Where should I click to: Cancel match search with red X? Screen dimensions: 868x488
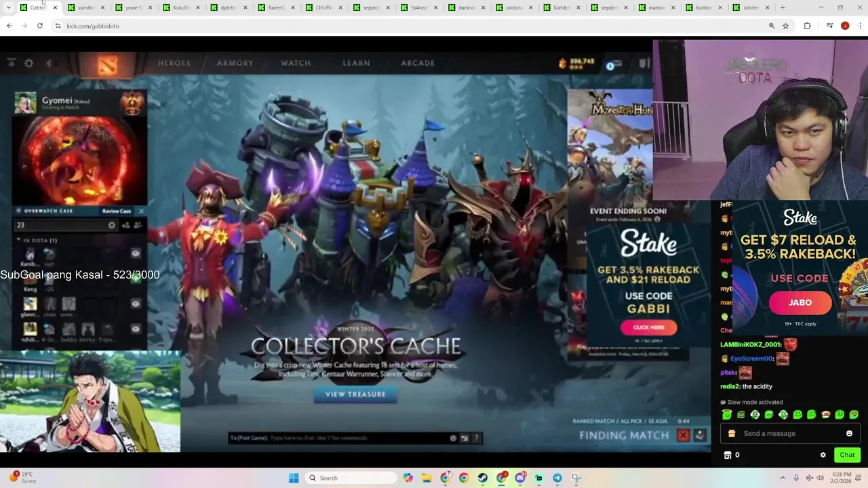684,436
